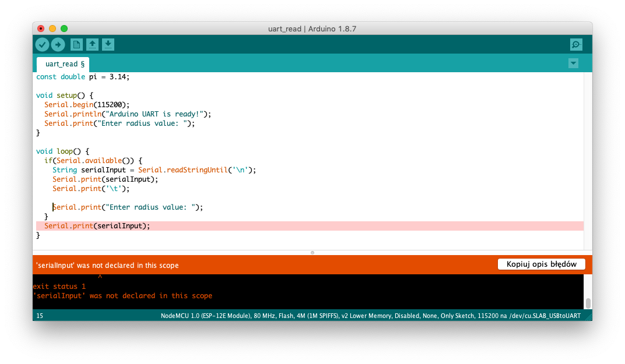Click the Kopiuj opis błędów button

click(x=542, y=264)
